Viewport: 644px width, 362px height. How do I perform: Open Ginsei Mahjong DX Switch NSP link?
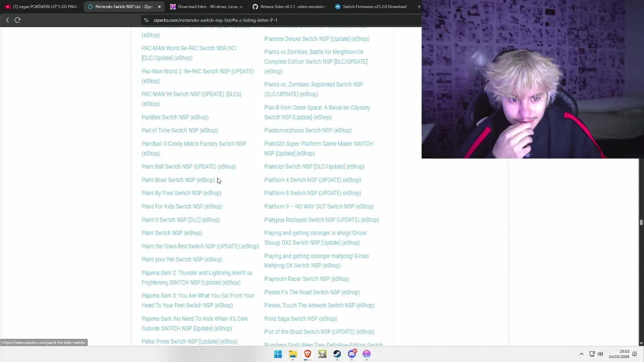[316, 261]
